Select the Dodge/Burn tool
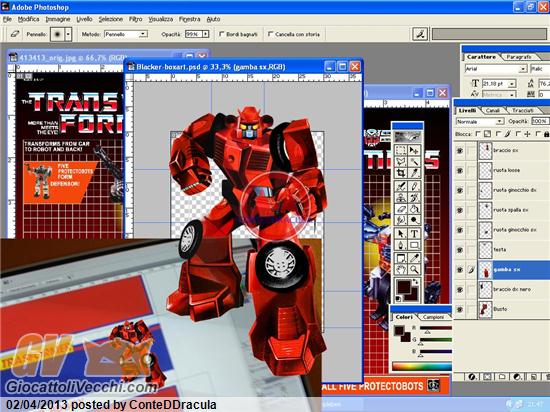Viewport: 550px width, 412px height. point(414,220)
